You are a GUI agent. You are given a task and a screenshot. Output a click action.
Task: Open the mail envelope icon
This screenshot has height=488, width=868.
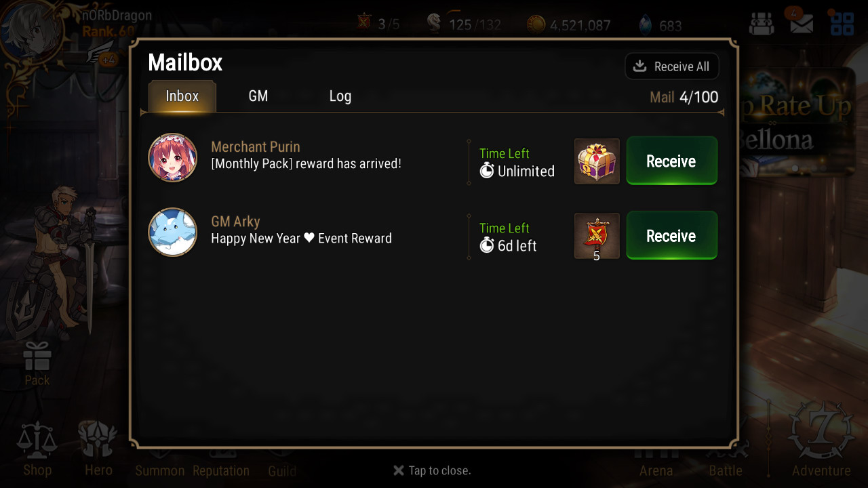point(802,24)
